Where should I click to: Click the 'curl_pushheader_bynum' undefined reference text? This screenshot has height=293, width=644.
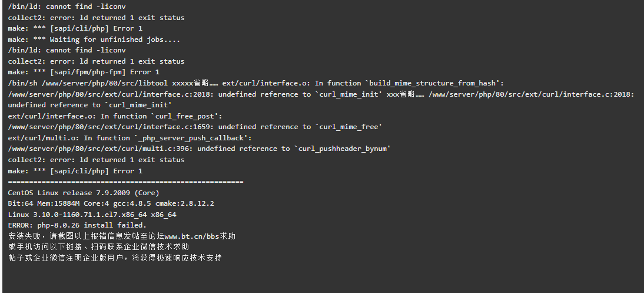coord(342,149)
